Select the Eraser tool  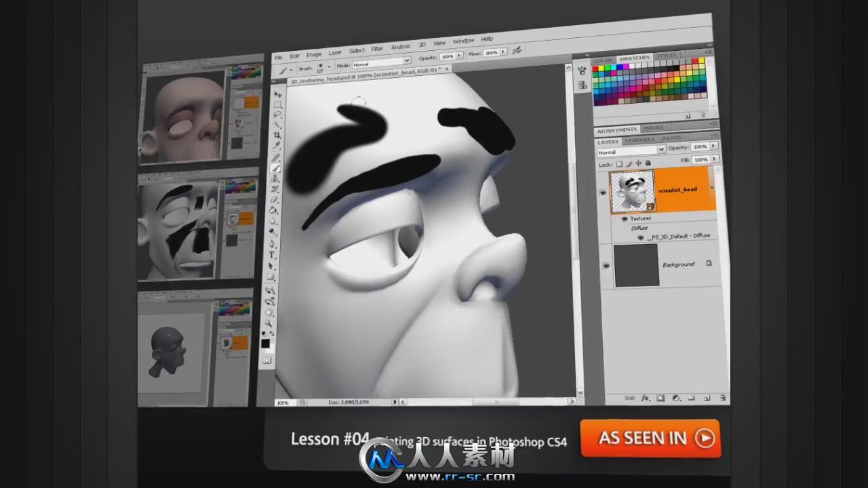(274, 199)
